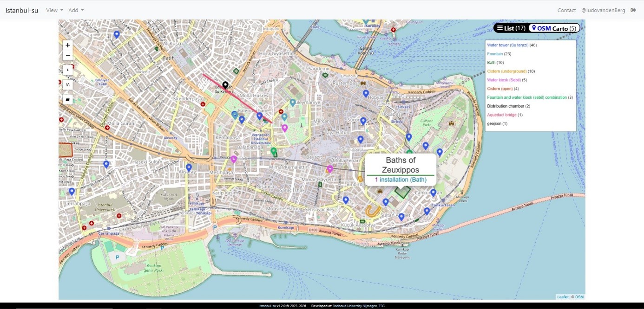
Task: Click blue marker at Cankurtaran
Action: tap(433, 193)
